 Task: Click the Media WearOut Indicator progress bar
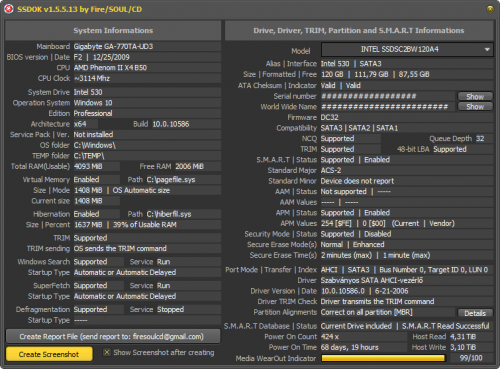point(383,358)
